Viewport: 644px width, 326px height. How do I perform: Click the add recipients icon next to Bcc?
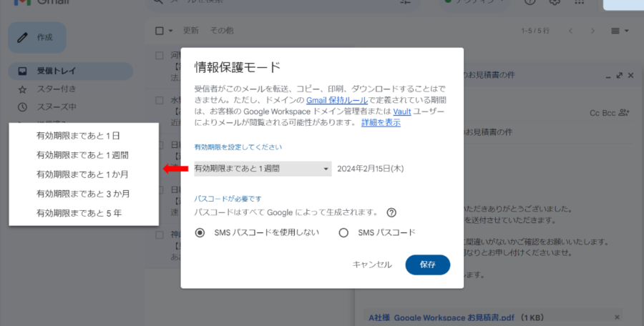[623, 112]
